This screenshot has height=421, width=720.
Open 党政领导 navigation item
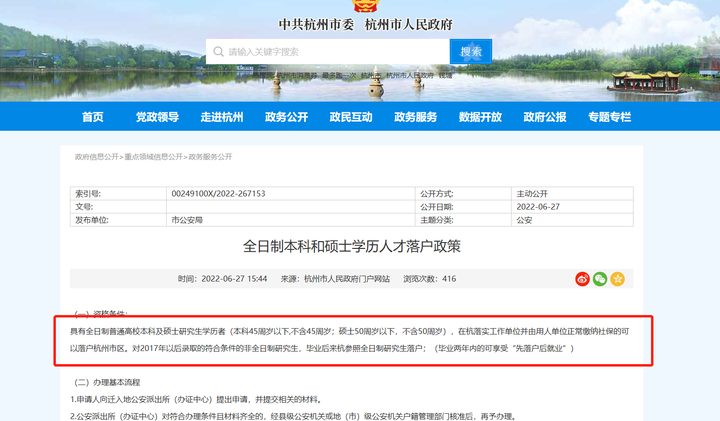pyautogui.click(x=157, y=117)
